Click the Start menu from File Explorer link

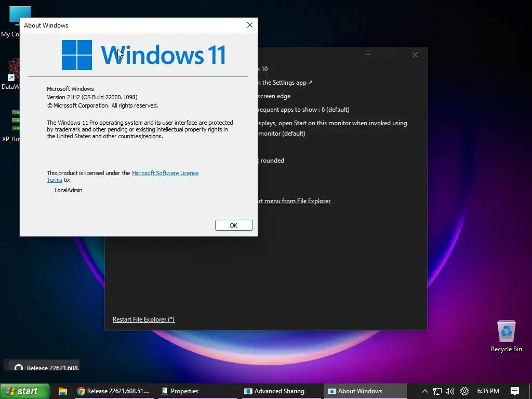pyautogui.click(x=294, y=201)
